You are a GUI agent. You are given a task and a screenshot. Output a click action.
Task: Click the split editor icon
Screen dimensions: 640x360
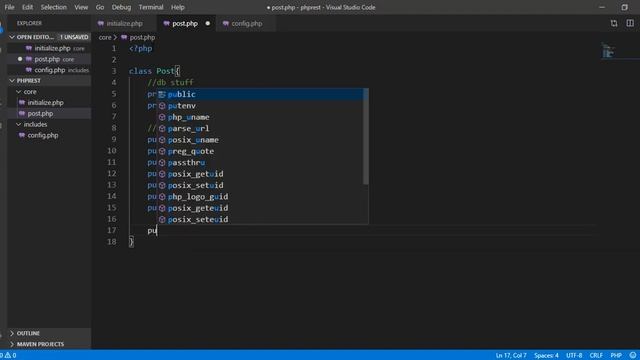pos(630,23)
